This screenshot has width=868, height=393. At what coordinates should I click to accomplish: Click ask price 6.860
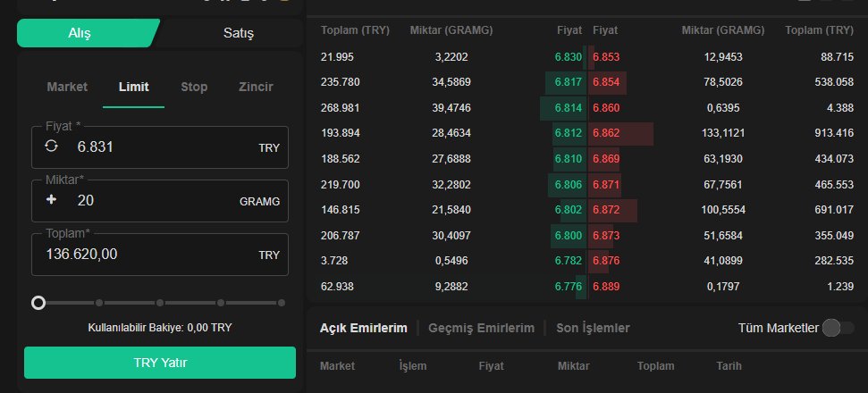(606, 108)
